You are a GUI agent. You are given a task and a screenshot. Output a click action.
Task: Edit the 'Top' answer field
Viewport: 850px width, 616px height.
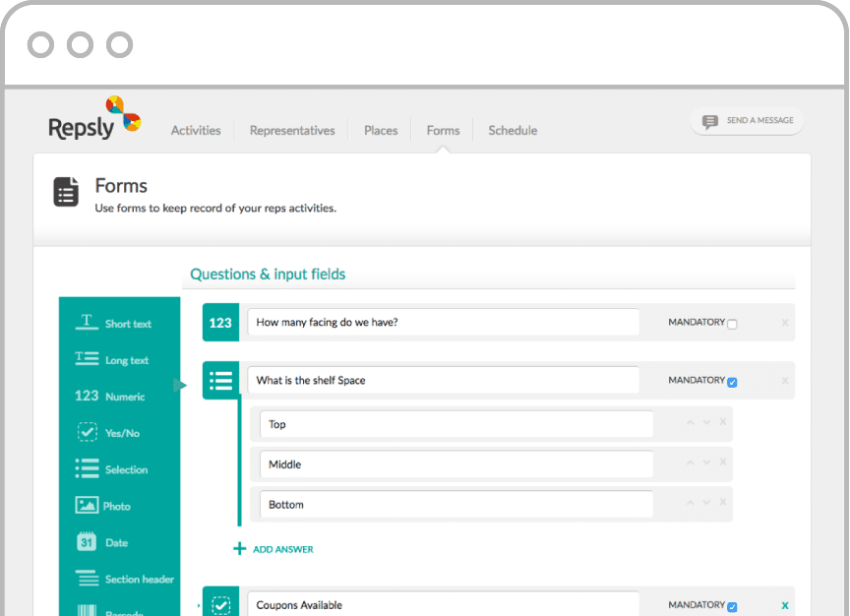coord(456,424)
